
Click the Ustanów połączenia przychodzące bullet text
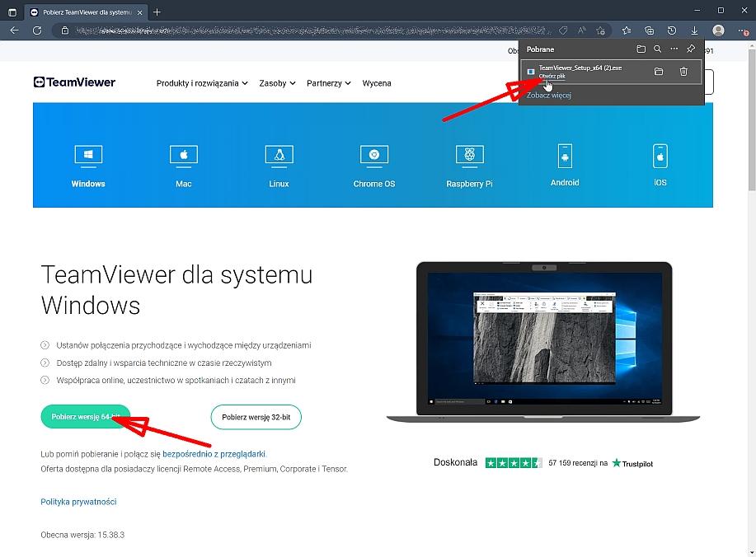(x=184, y=345)
